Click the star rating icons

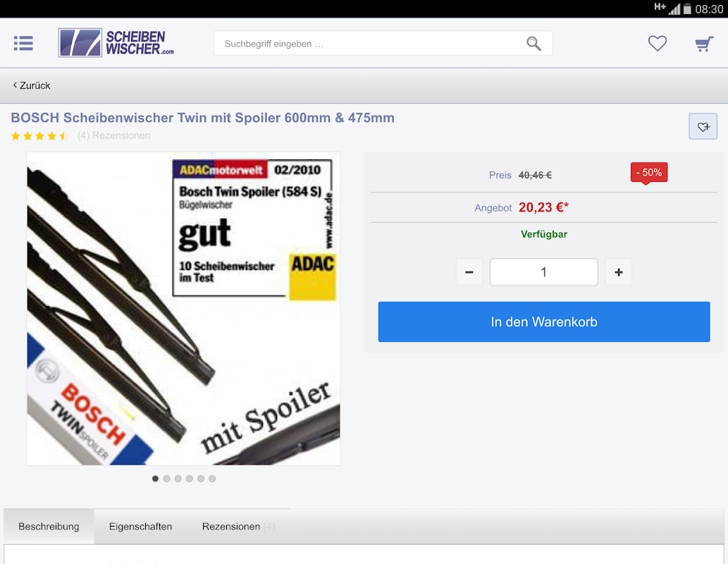click(x=40, y=135)
